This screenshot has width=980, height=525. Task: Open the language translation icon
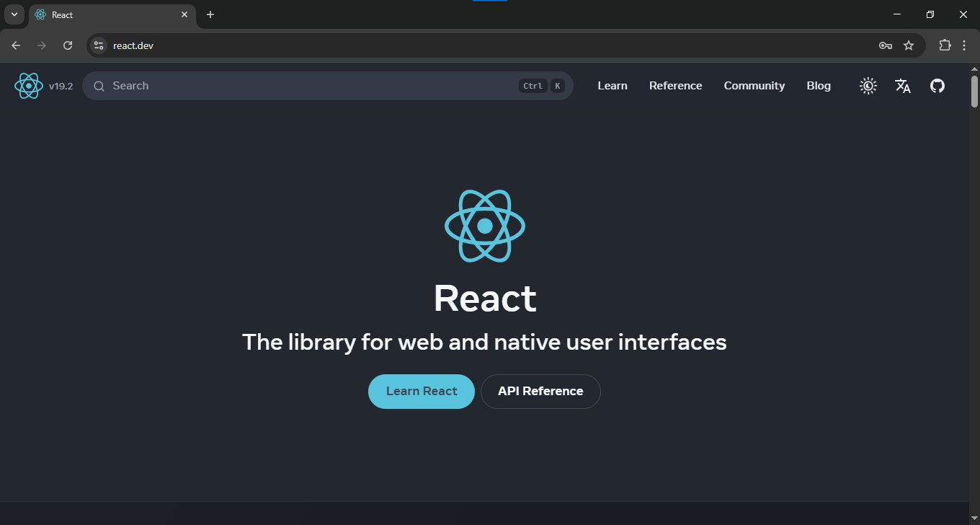click(x=902, y=85)
